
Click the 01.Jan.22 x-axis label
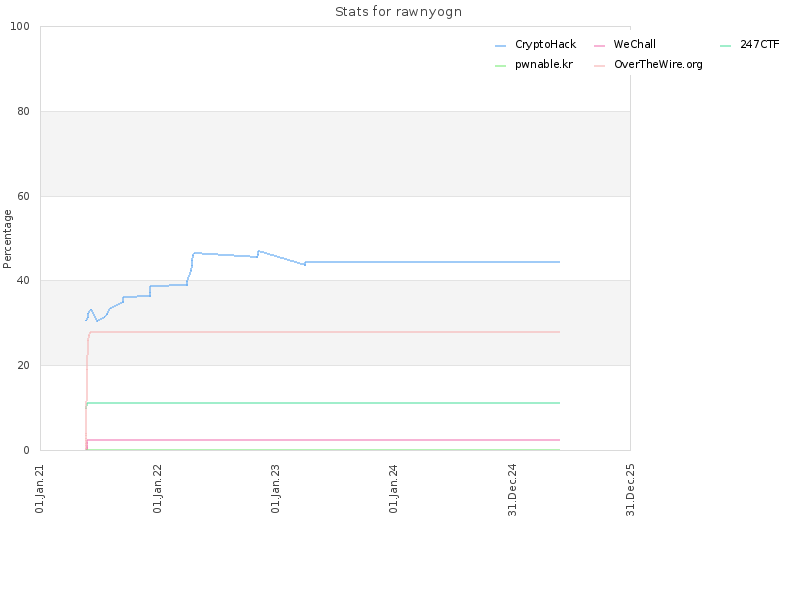[157, 489]
